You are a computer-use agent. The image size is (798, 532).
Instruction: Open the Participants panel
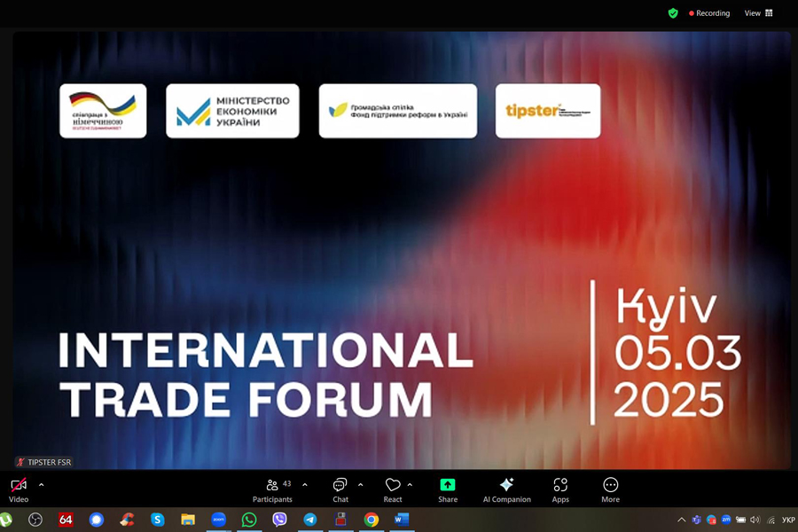coord(272,490)
